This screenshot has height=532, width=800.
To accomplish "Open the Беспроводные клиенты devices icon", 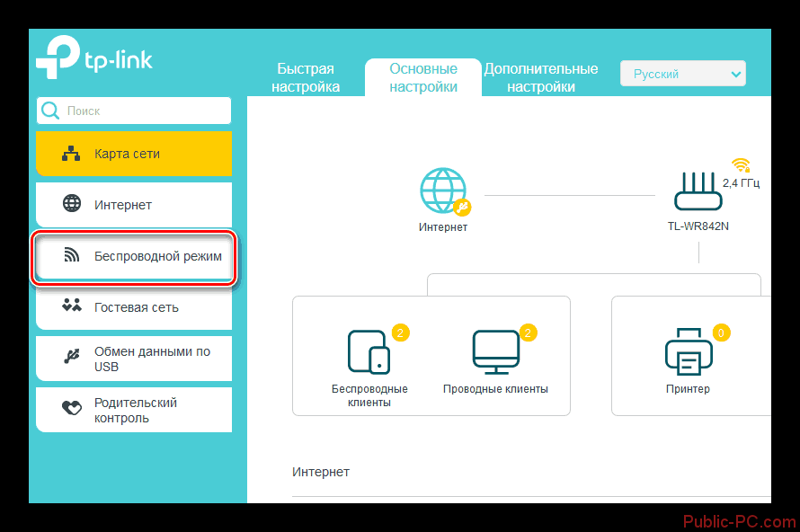I will click(369, 351).
